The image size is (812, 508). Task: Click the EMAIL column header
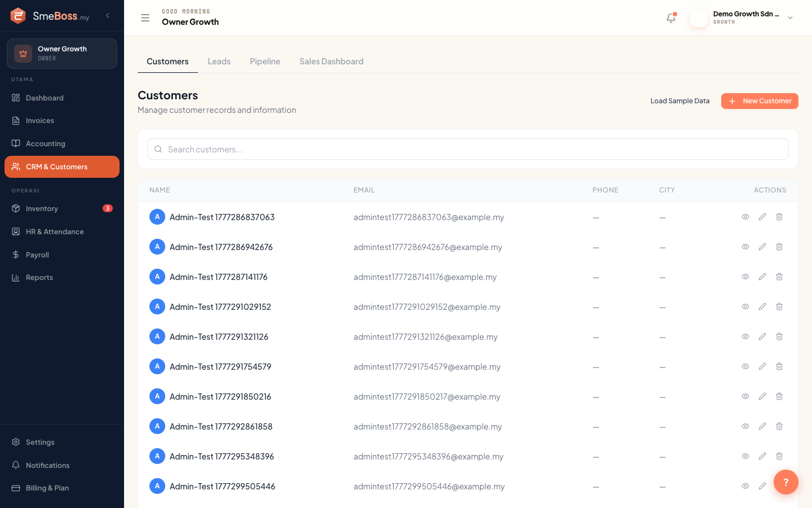364,190
